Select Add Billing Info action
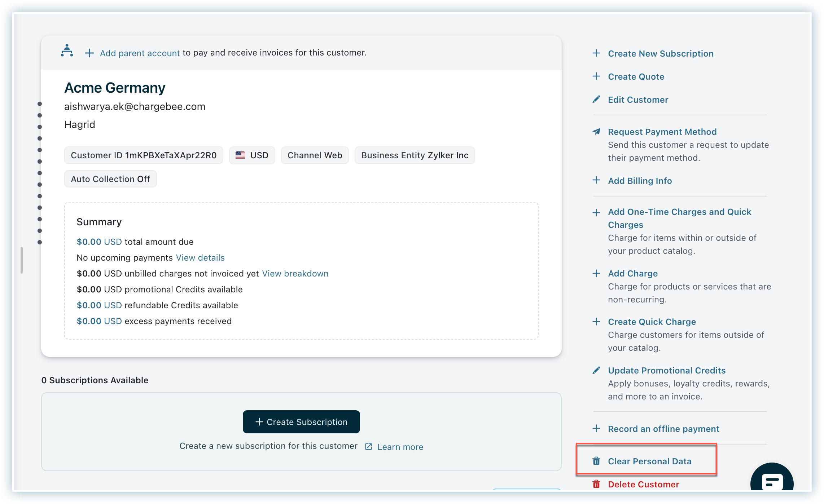Viewport: 824px width, 504px height. [x=640, y=181]
